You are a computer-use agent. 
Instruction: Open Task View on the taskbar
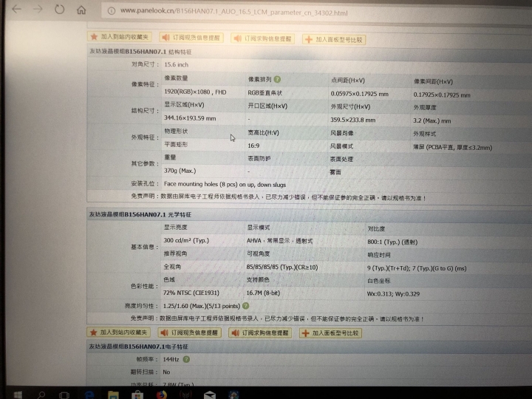(64, 395)
